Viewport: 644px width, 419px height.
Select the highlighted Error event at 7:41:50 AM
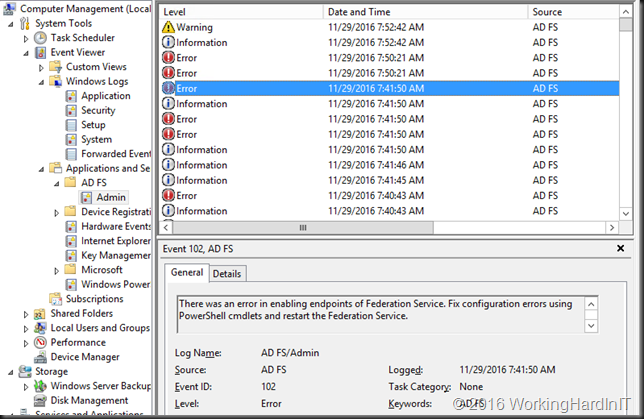[389, 88]
